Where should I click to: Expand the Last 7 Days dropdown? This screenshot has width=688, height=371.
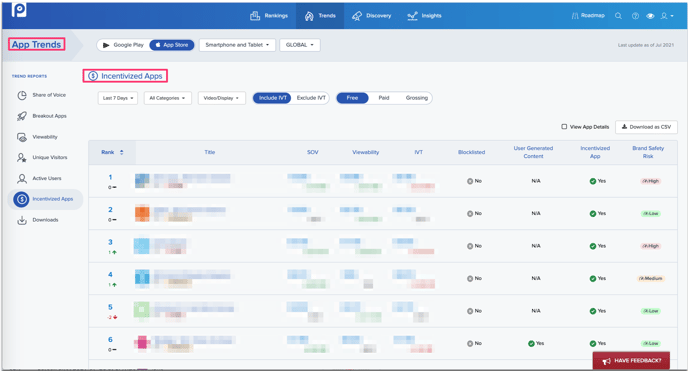point(118,98)
